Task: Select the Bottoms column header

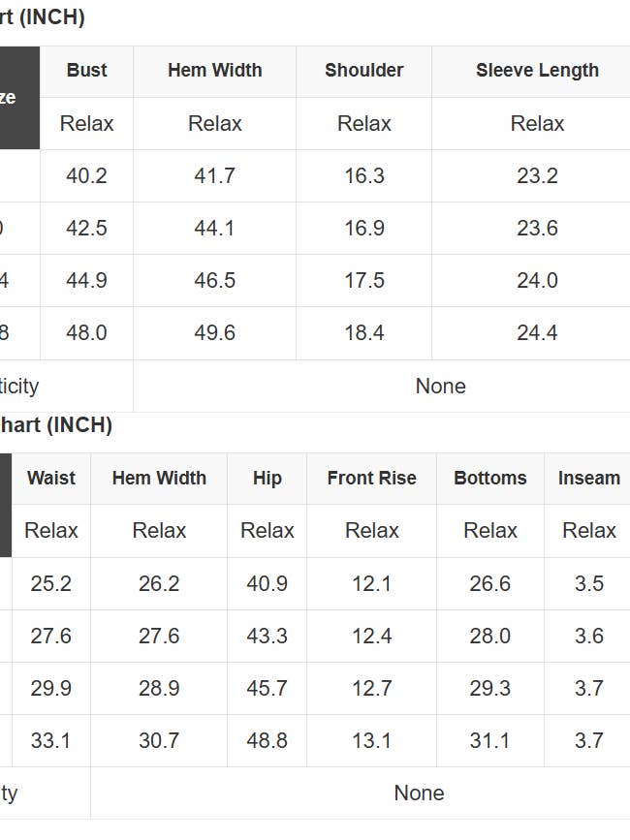Action: point(489,479)
